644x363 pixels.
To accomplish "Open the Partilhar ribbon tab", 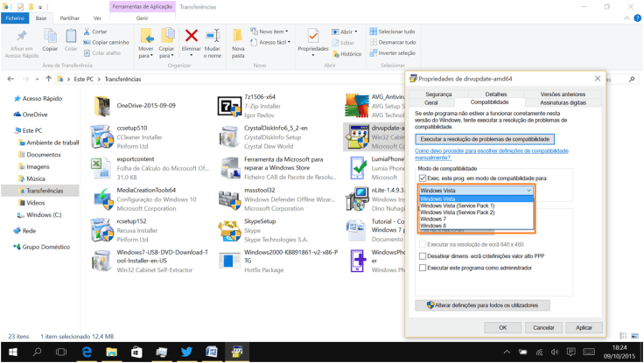I will point(69,17).
